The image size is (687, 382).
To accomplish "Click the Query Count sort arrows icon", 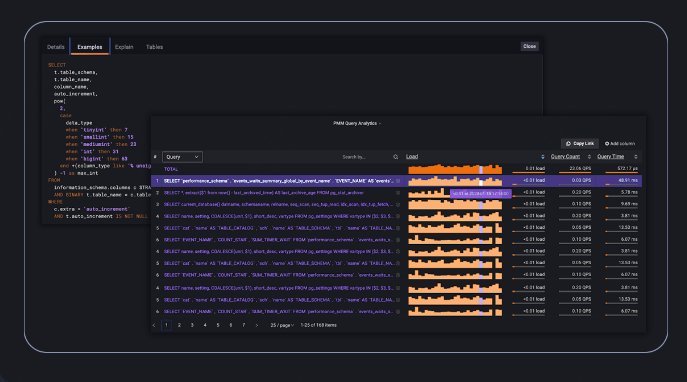I will click(589, 157).
